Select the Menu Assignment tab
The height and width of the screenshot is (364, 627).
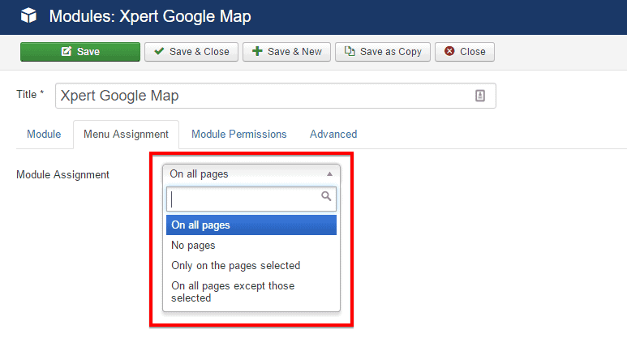coord(126,135)
